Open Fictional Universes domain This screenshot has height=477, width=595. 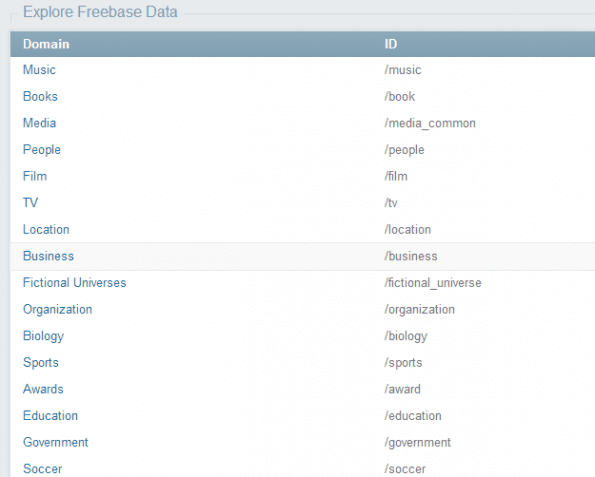point(74,283)
